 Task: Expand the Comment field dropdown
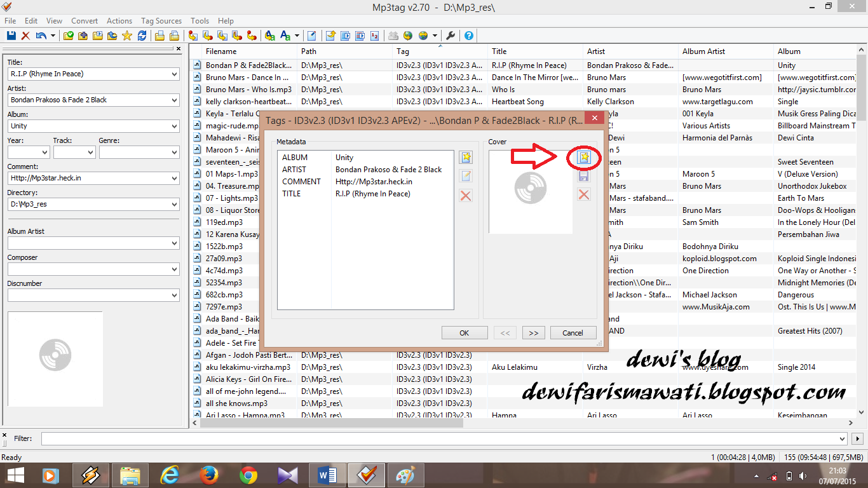[x=175, y=179]
